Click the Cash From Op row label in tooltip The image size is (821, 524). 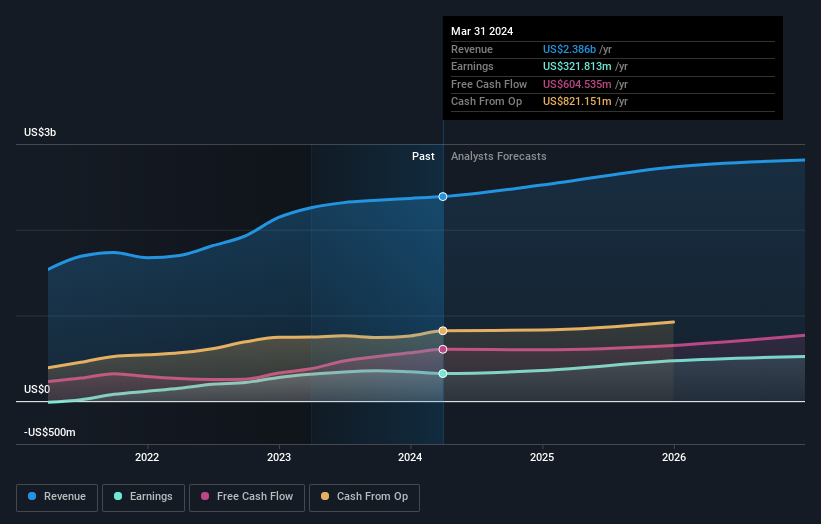coord(486,102)
